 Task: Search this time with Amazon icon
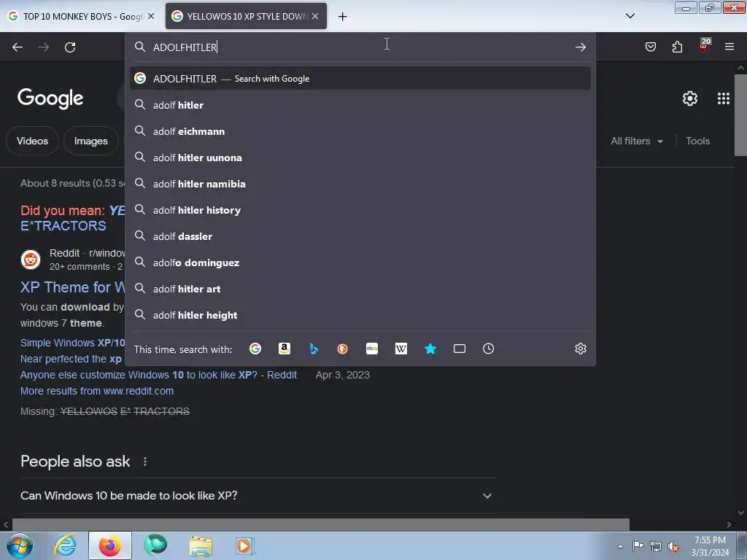tap(285, 349)
